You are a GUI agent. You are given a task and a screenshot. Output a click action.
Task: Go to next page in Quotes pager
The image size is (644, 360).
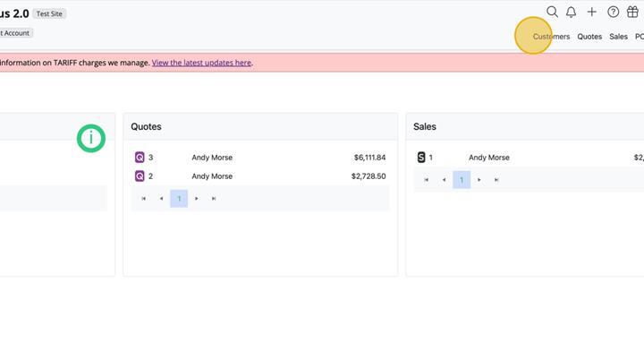tap(197, 199)
